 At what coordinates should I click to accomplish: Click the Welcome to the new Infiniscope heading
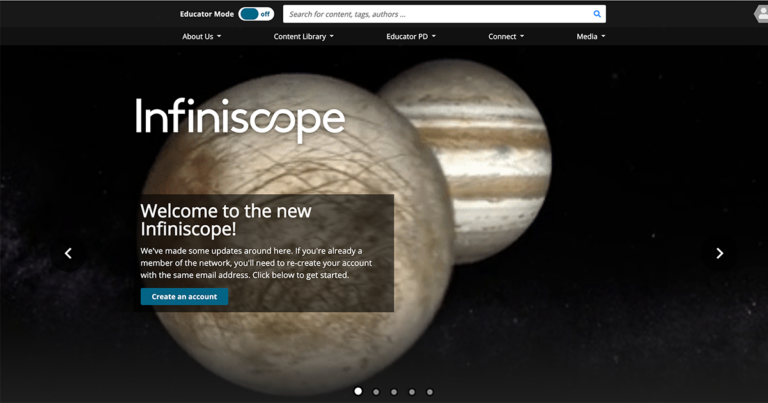[226, 220]
